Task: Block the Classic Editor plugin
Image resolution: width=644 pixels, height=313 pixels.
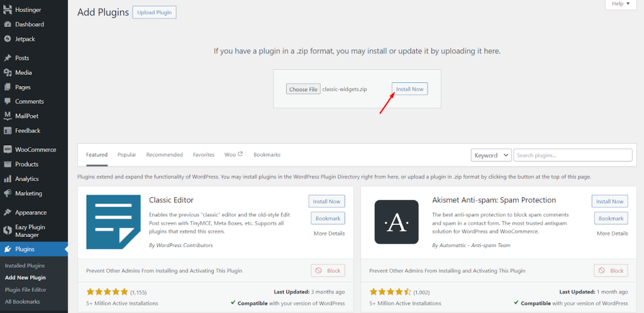Action: point(328,271)
